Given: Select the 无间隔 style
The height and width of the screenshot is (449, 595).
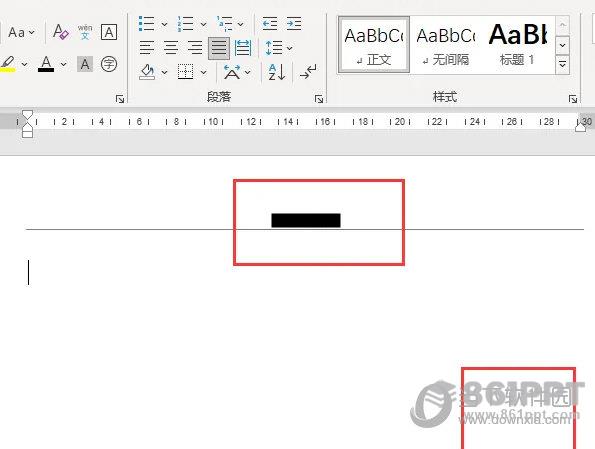Looking at the screenshot, I should click(446, 45).
